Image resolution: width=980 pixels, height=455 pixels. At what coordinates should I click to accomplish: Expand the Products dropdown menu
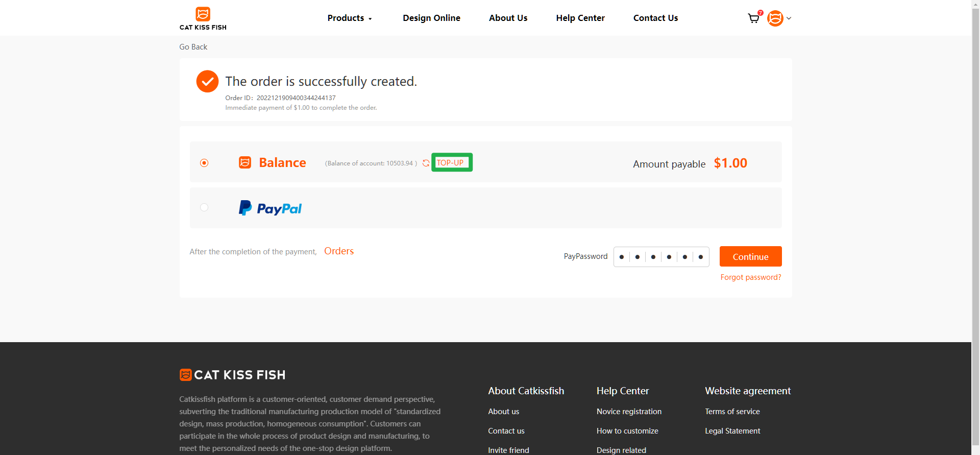tap(350, 18)
